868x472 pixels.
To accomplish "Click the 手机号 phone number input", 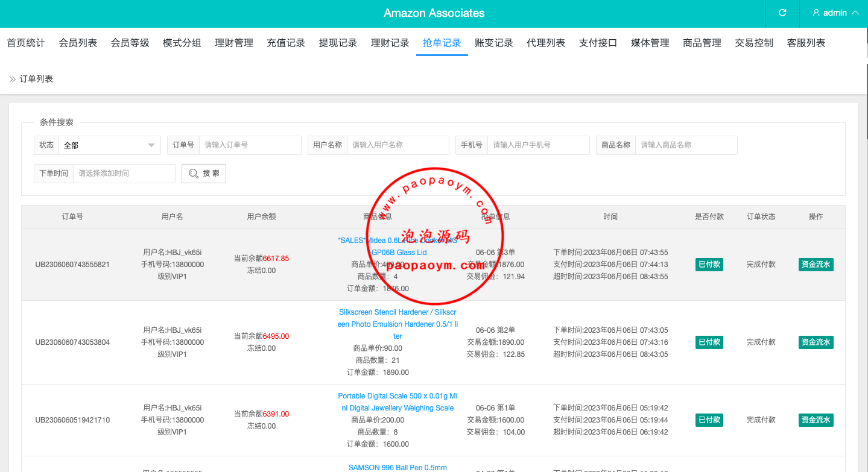I will pos(538,145).
